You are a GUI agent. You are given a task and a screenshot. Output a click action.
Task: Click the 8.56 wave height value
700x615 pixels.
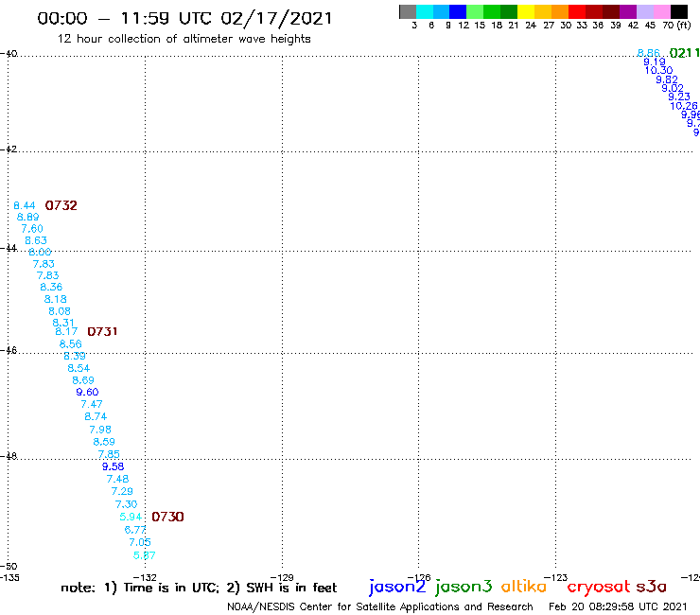[71, 343]
